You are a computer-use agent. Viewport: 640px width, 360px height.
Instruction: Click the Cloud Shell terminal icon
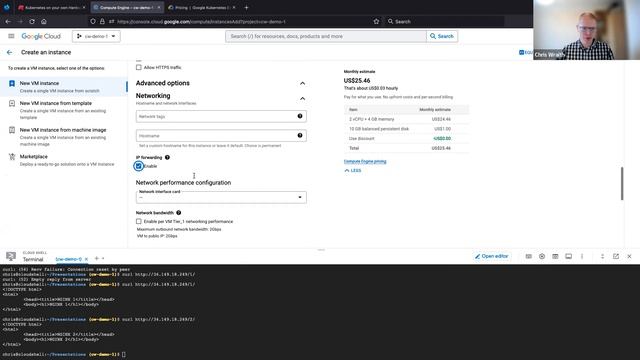[x=11, y=256]
